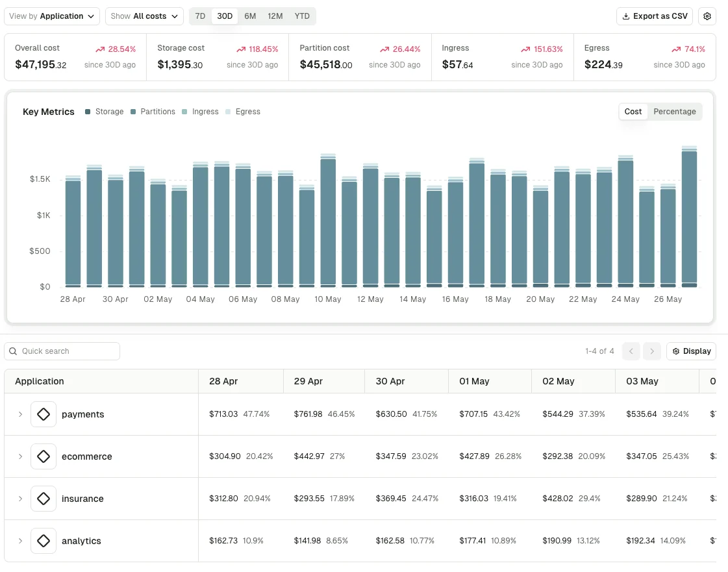Click the insurance application diamond icon
Image resolution: width=728 pixels, height=572 pixels.
point(44,499)
